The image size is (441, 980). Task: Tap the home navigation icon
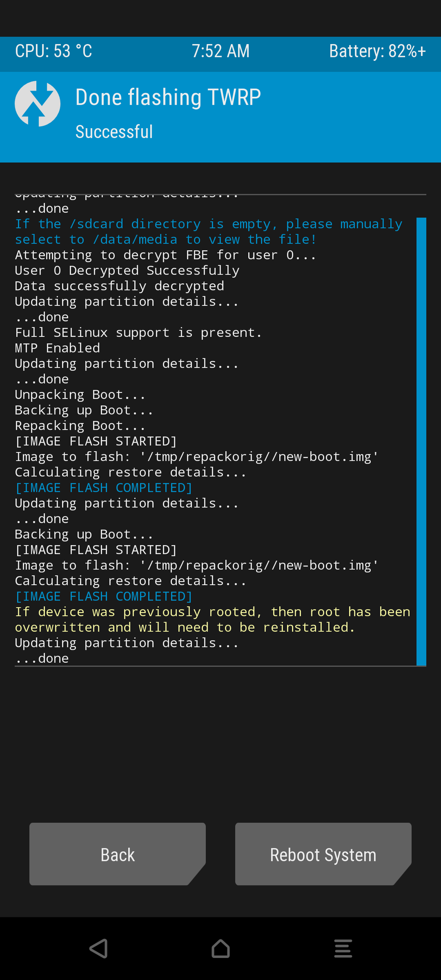pyautogui.click(x=220, y=948)
